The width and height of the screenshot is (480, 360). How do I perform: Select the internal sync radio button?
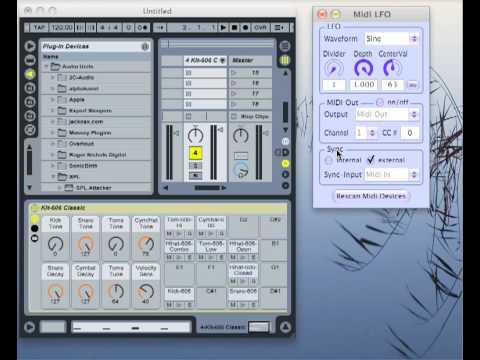[x=328, y=160]
